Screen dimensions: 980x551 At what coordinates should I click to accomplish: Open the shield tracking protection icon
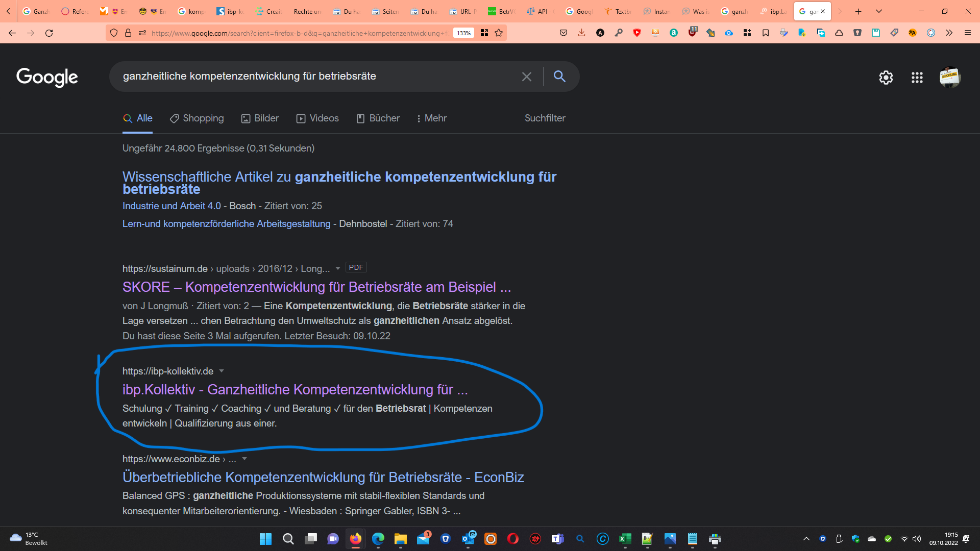(x=113, y=33)
